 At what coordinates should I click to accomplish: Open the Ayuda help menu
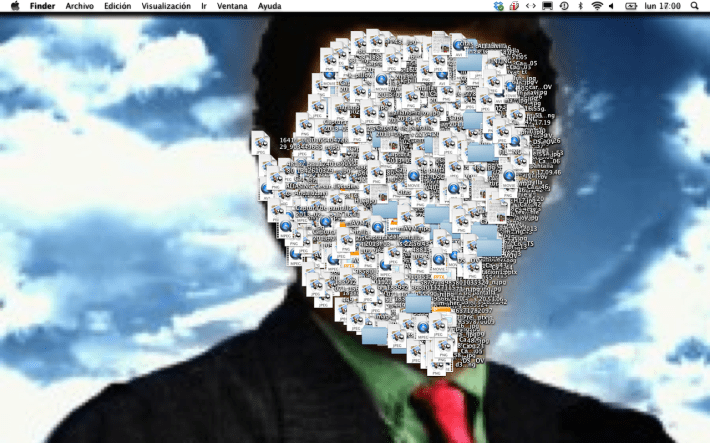click(269, 6)
